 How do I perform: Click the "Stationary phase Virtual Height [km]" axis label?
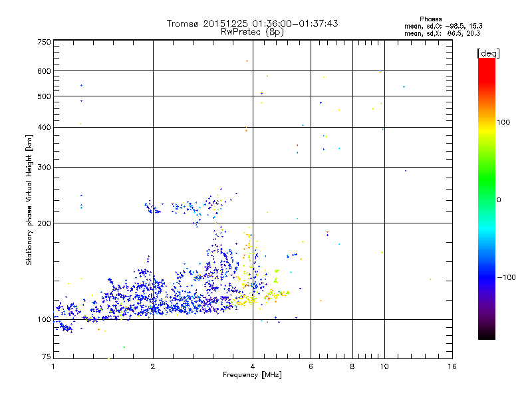coord(29,200)
